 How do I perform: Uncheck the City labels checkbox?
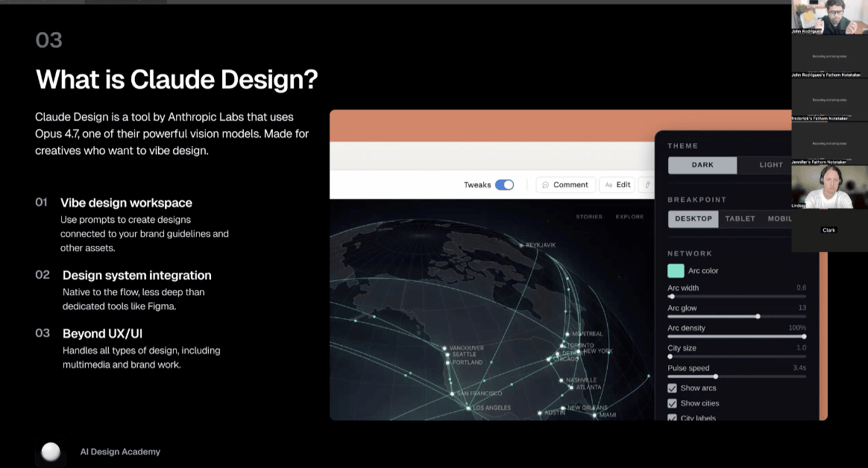pyautogui.click(x=672, y=417)
